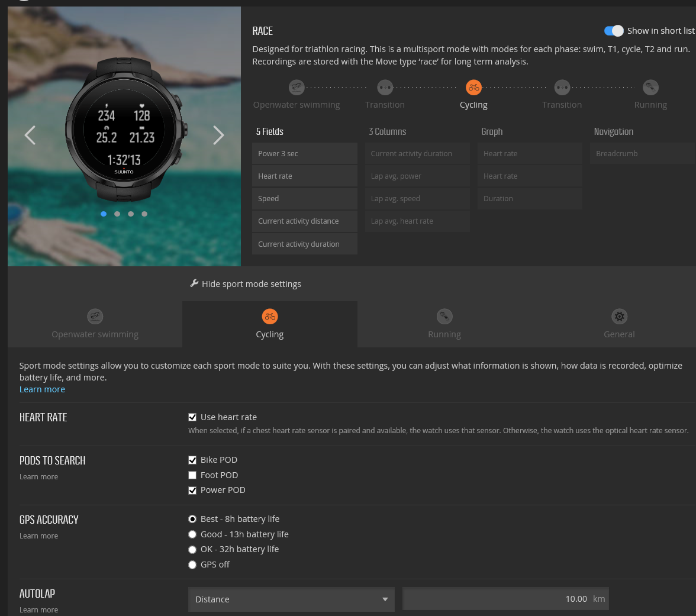This screenshot has width=696, height=616.
Task: Click Learn more under Pods to search
Action: point(38,476)
